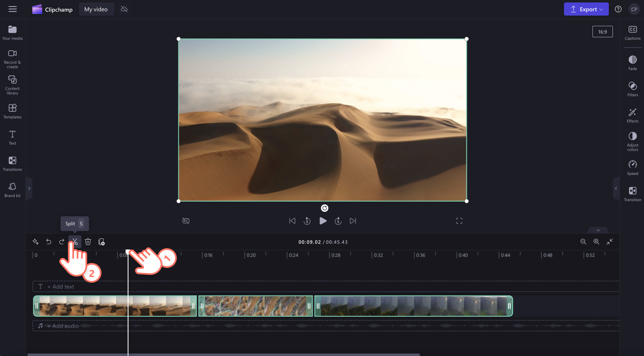Undo the last action
Screen dimensions: 644x356
click(x=49, y=242)
